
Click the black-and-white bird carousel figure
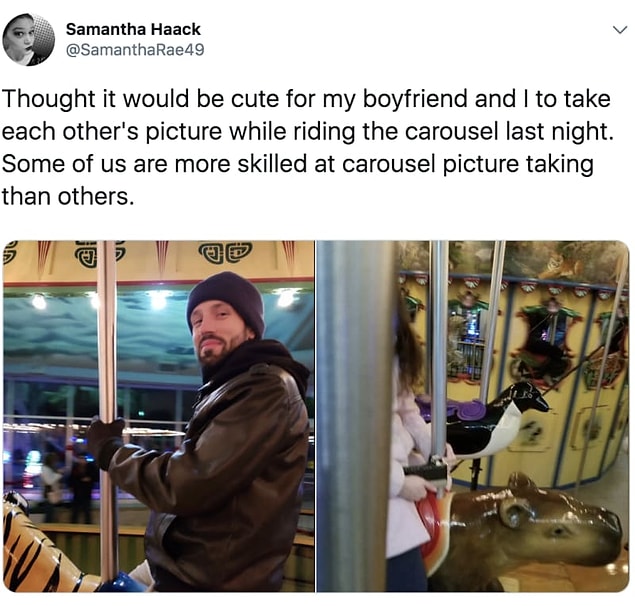(x=498, y=419)
